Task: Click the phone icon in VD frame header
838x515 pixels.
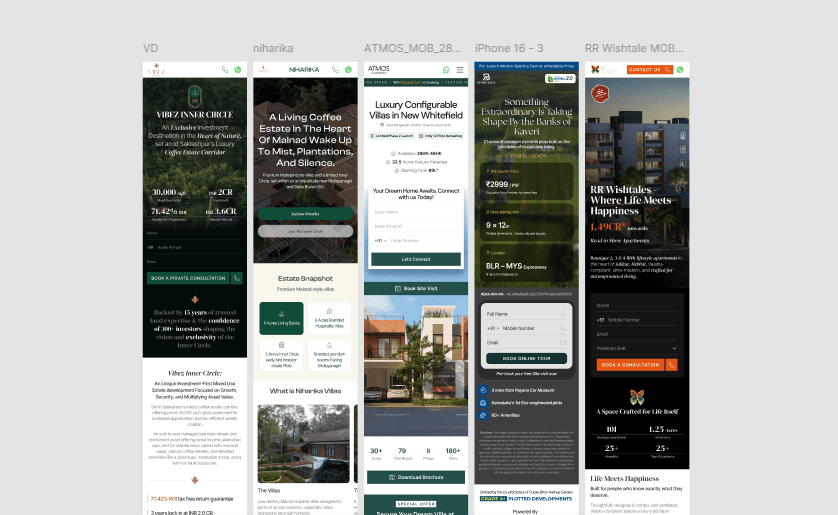Action: point(224,69)
